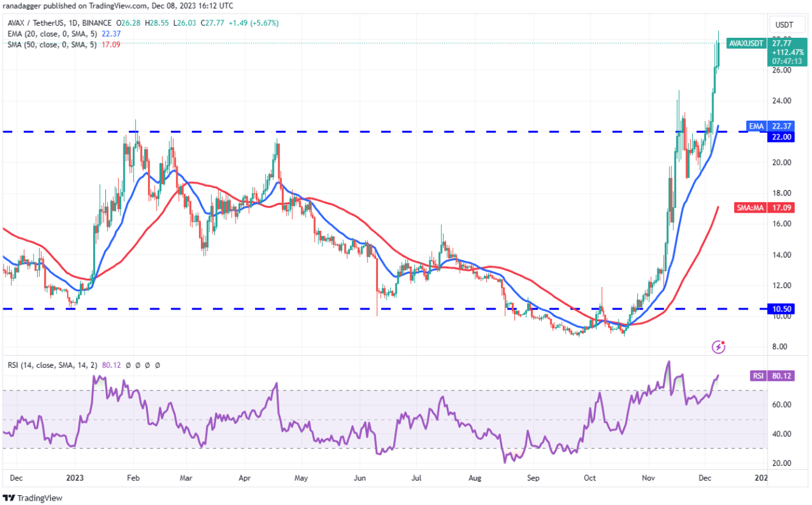Click the Nov label on the time axis
Screen dimensions: 812x505
[649, 479]
